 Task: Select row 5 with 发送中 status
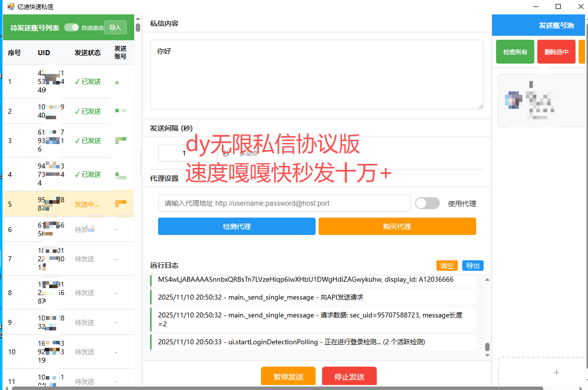[68, 204]
